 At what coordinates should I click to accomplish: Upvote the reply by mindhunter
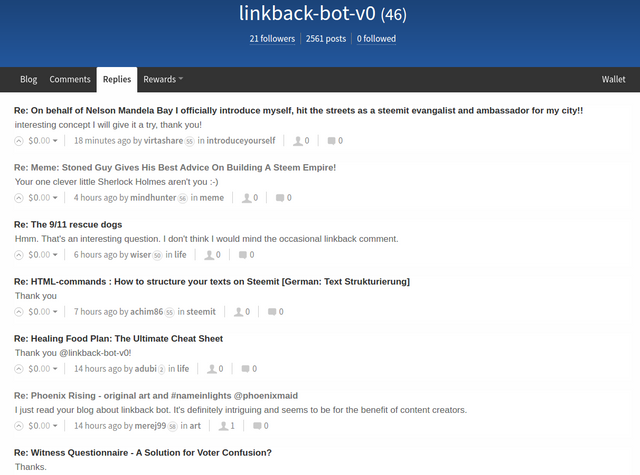tap(19, 198)
